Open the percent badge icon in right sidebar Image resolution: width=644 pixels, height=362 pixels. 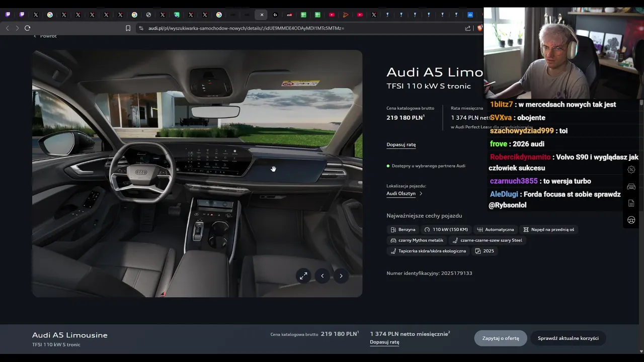pos(631,169)
